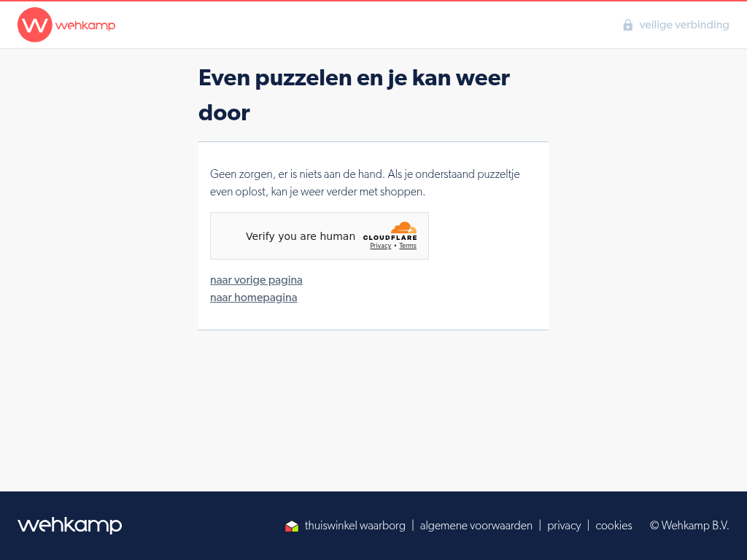Follow the 'naar homepagina' link

click(x=253, y=297)
